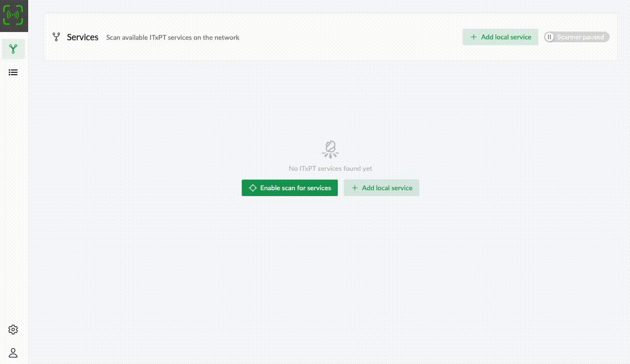The height and width of the screenshot is (364, 630).
Task: Toggle the Scanner paused switch
Action: [x=577, y=37]
